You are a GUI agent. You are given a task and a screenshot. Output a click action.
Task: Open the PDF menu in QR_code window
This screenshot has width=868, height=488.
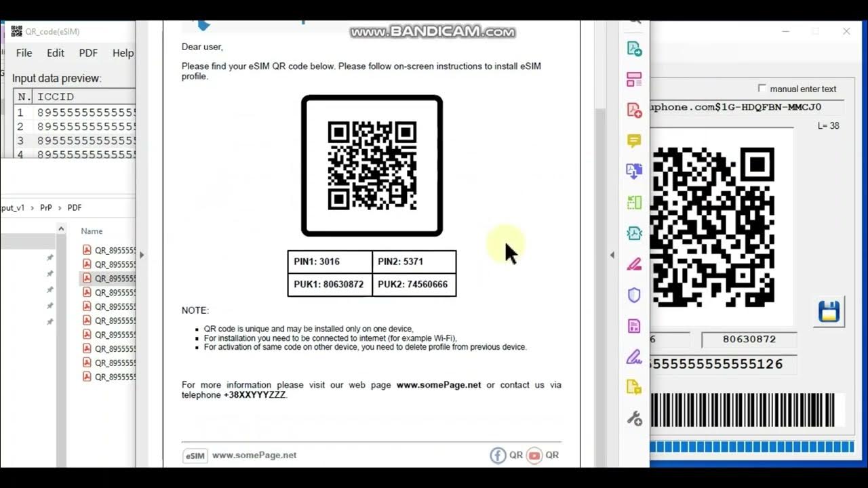tap(88, 53)
